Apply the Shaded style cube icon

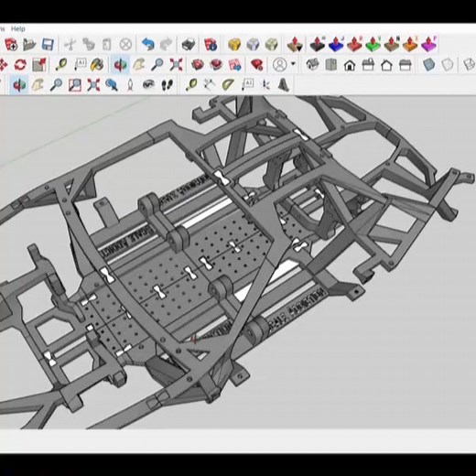tap(428, 65)
